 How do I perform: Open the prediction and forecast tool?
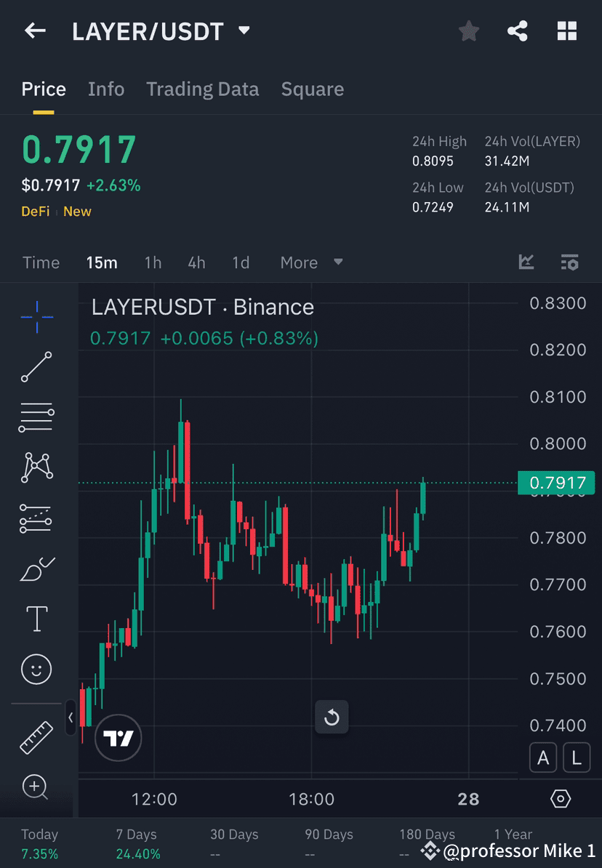36,518
